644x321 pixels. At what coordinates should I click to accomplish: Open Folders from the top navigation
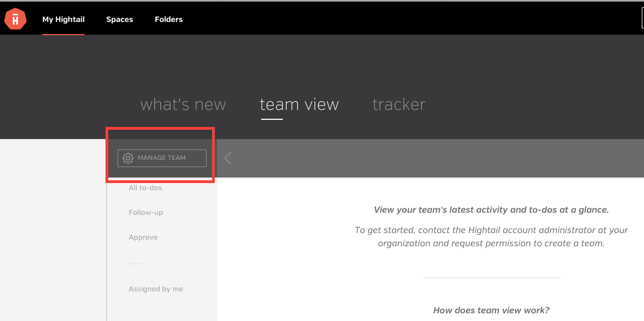click(169, 19)
